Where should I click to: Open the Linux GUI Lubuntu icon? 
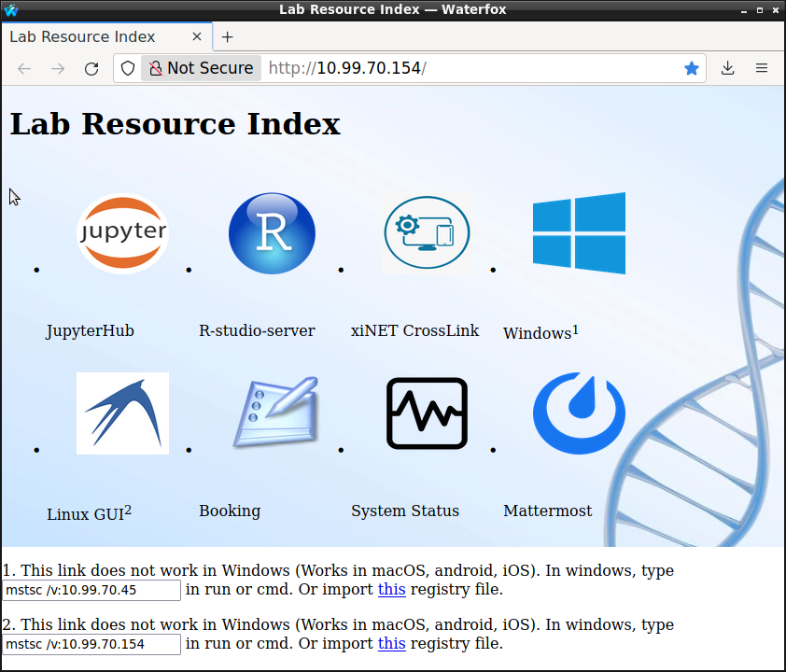(x=123, y=413)
